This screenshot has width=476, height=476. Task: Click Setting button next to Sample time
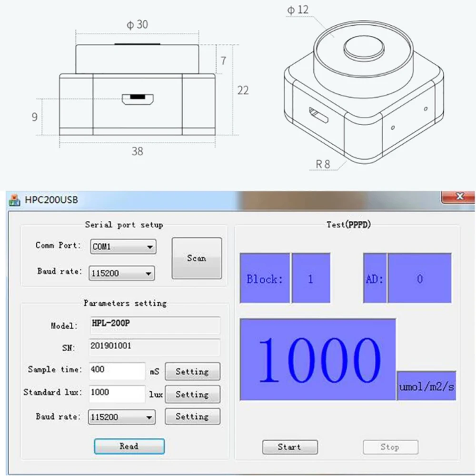192,371
